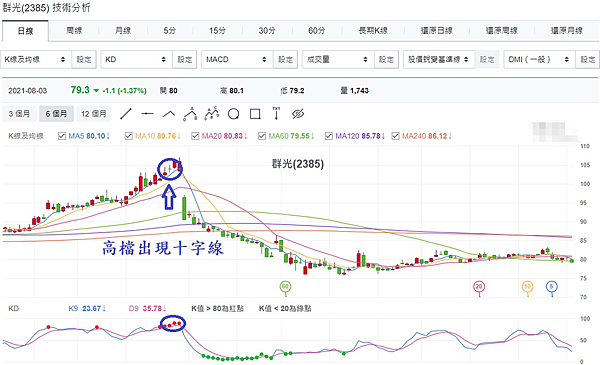The height and width of the screenshot is (365, 600).
Task: Switch to the 月線 tab
Action: (123, 31)
